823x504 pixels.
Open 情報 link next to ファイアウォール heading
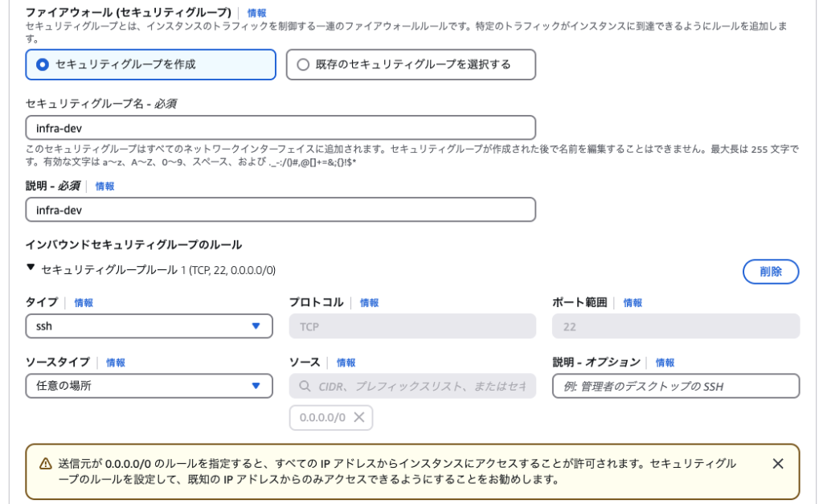pyautogui.click(x=257, y=13)
